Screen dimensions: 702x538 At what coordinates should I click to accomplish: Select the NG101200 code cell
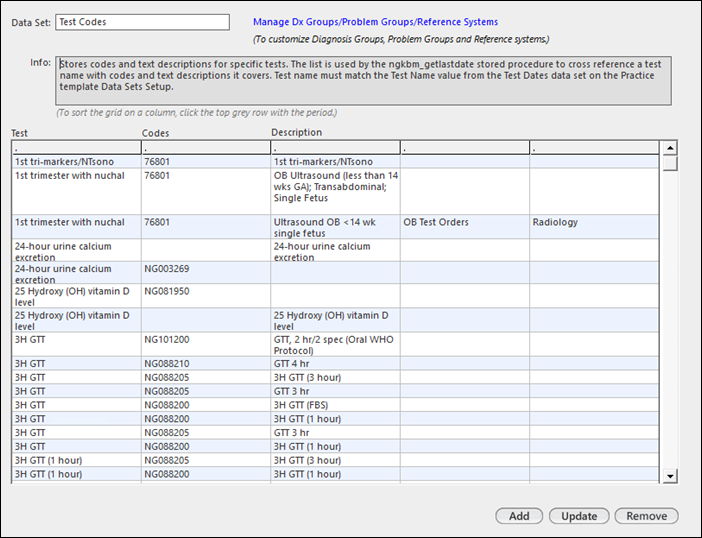[x=206, y=344]
